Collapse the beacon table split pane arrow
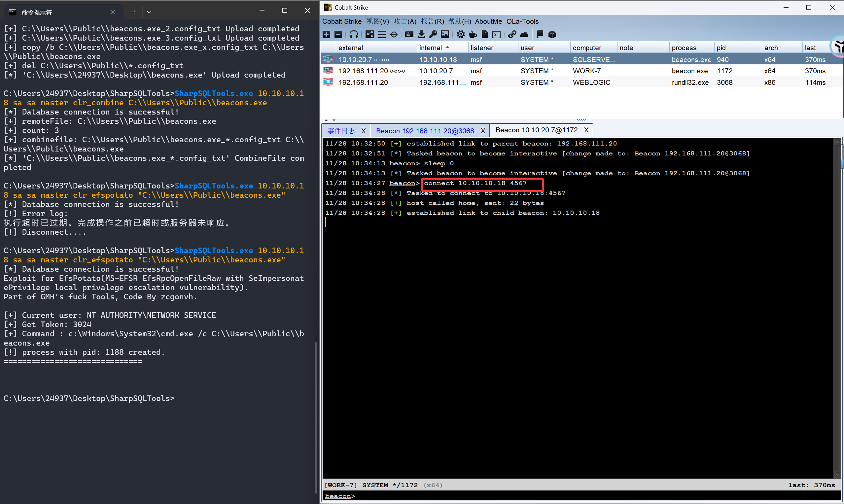The height and width of the screenshot is (504, 844). coord(326,120)
